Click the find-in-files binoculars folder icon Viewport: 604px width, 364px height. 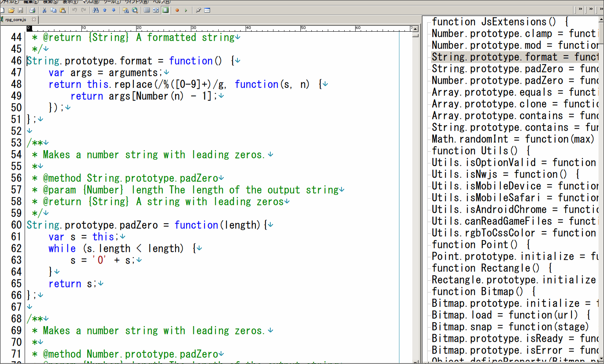click(x=126, y=10)
